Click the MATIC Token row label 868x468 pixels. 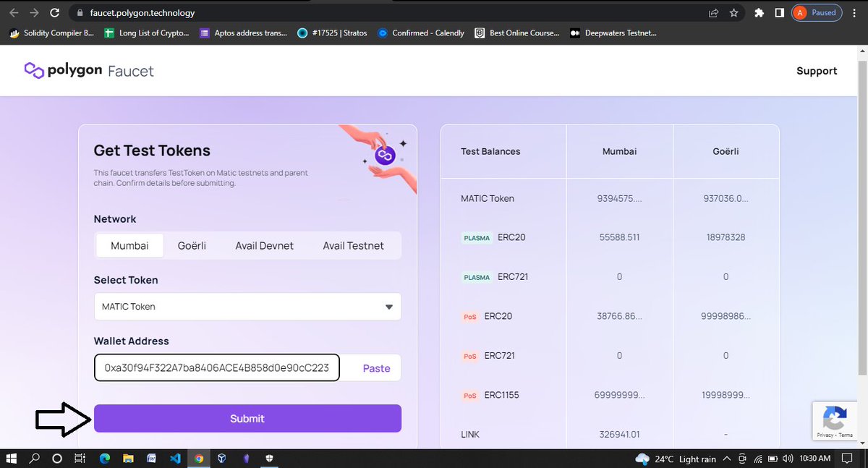pyautogui.click(x=488, y=198)
